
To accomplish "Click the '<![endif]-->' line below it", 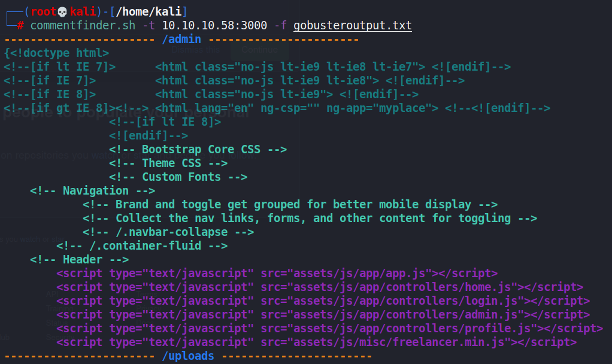I will 149,136.
